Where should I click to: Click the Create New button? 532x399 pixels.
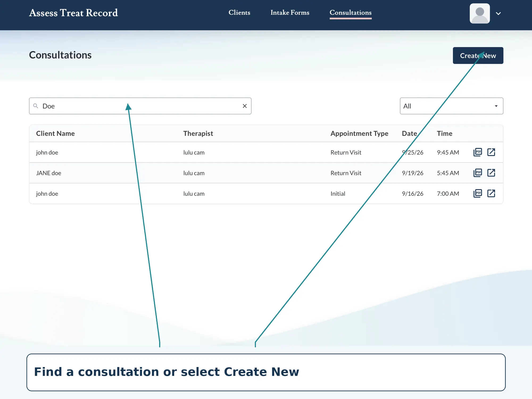[478, 55]
